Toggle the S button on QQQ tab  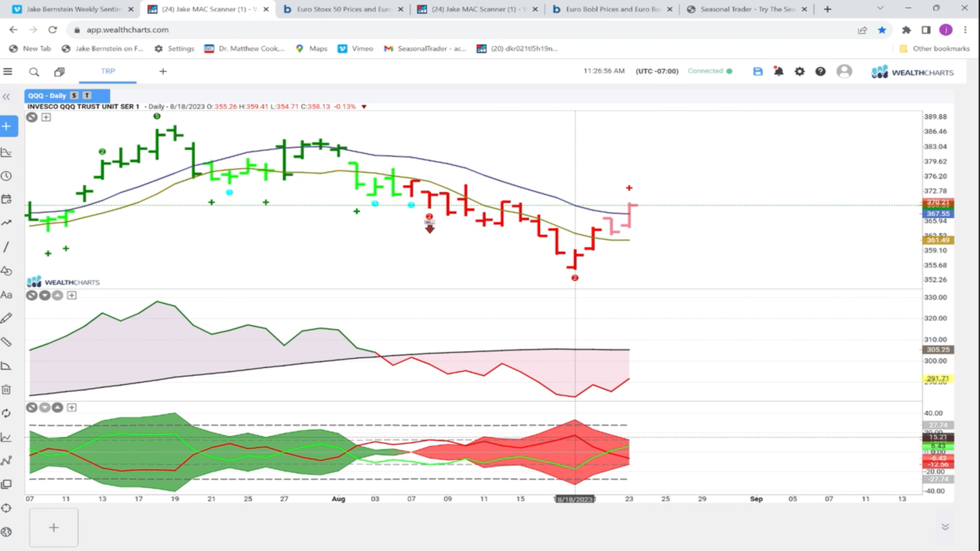[x=74, y=95]
